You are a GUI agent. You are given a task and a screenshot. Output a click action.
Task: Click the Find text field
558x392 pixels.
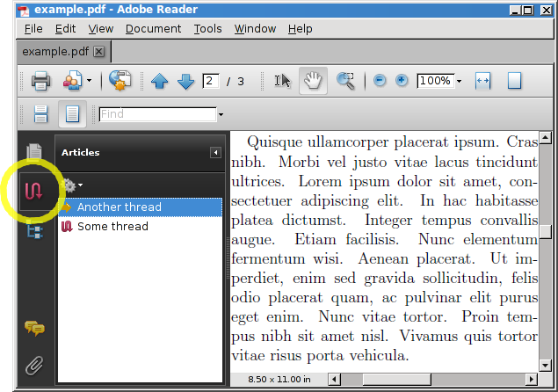pos(156,114)
